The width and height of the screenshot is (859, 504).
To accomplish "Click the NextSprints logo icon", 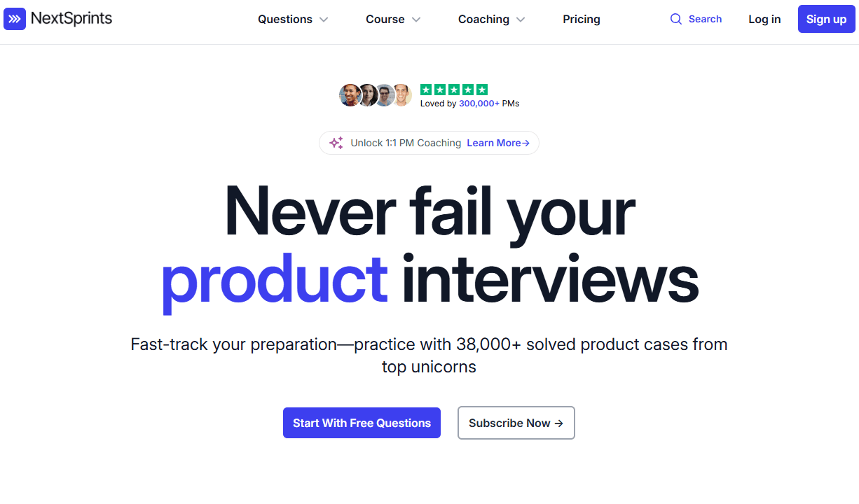I will [x=15, y=19].
